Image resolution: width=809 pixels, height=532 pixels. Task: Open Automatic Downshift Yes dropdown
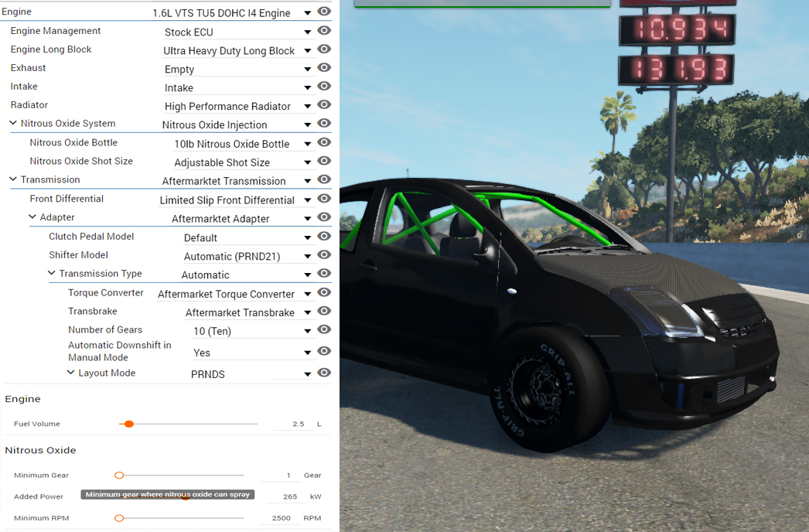pos(252,353)
